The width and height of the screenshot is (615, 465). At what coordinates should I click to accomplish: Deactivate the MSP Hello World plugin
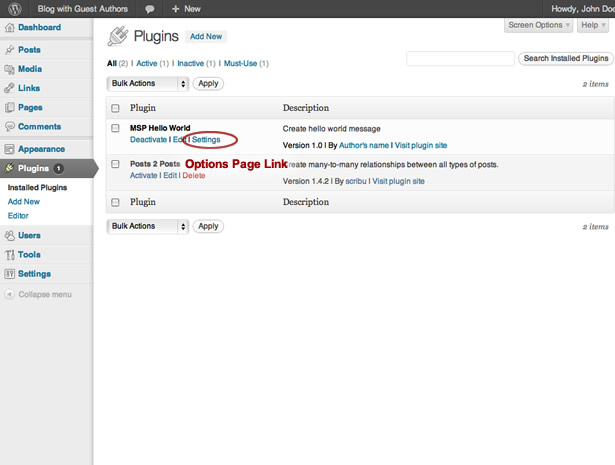tap(148, 140)
